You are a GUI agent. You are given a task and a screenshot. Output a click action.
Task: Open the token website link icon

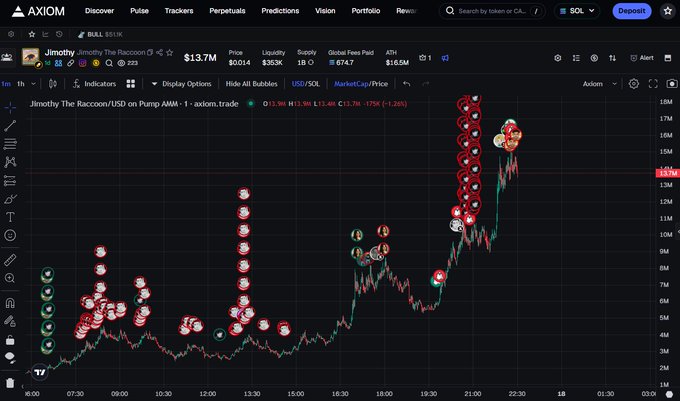point(70,63)
